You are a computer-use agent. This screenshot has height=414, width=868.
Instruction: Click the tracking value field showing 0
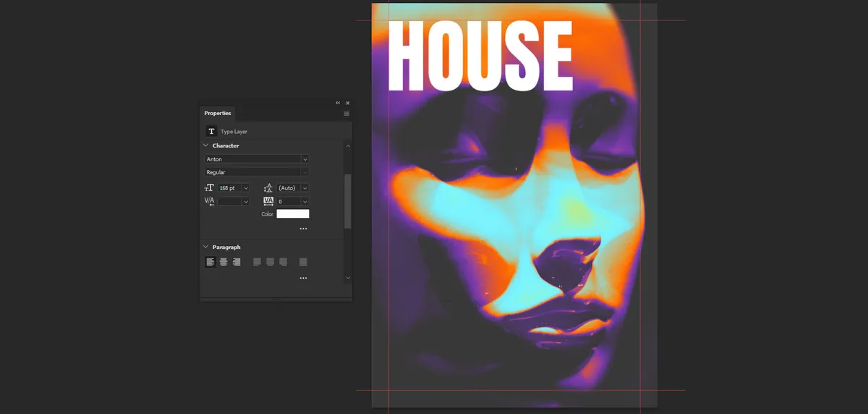pyautogui.click(x=289, y=201)
